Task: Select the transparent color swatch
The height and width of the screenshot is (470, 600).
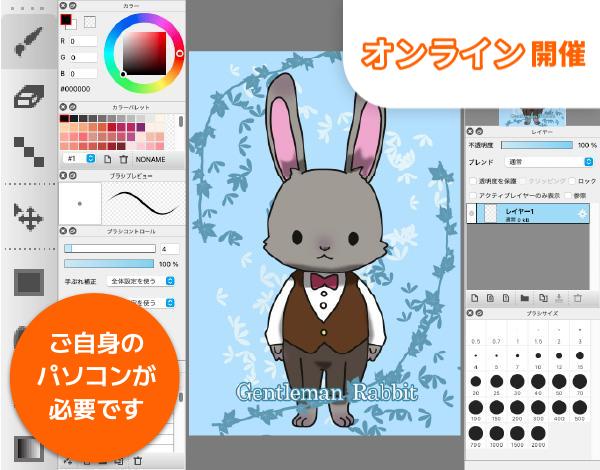Action: (90, 22)
